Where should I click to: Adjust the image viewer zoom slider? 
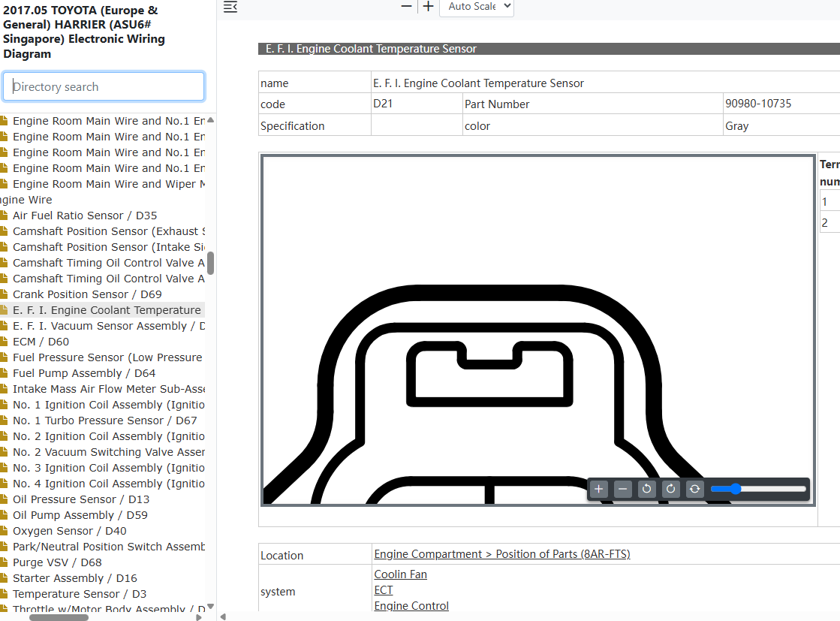click(x=758, y=489)
